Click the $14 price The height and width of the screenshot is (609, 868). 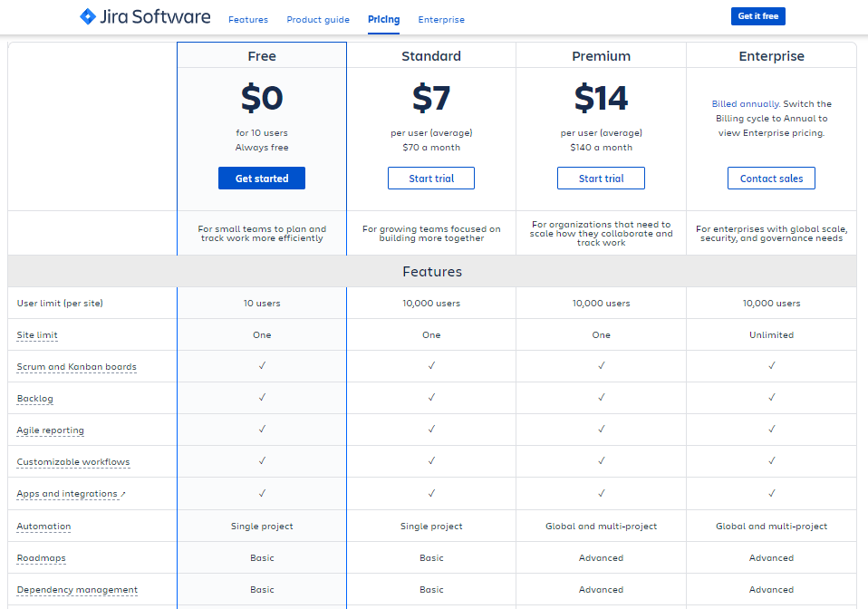click(x=602, y=98)
